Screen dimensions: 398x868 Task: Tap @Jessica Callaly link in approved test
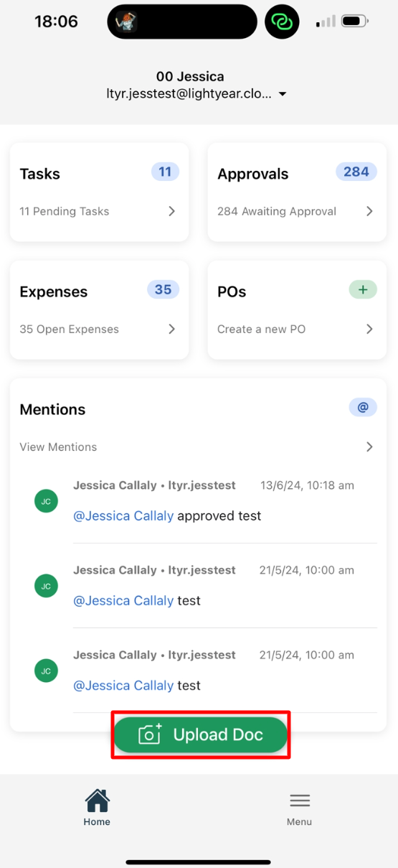pyautogui.click(x=123, y=515)
